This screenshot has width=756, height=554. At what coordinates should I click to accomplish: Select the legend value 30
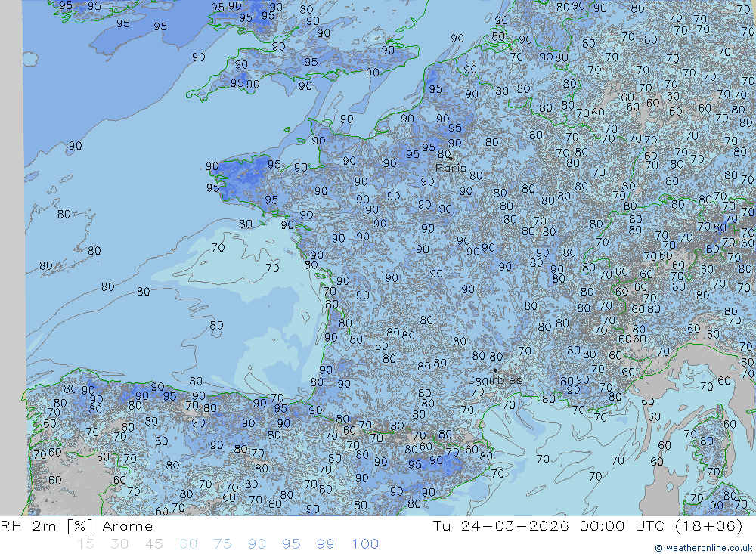click(119, 544)
